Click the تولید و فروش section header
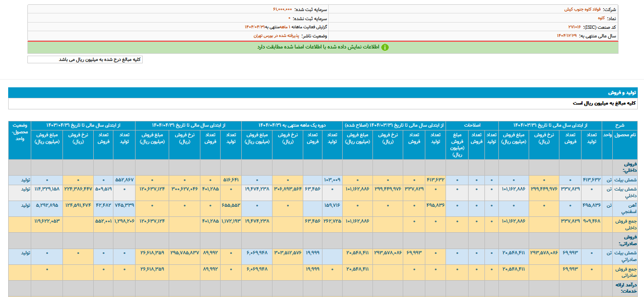Screen dimensions: 644x297 (622, 92)
